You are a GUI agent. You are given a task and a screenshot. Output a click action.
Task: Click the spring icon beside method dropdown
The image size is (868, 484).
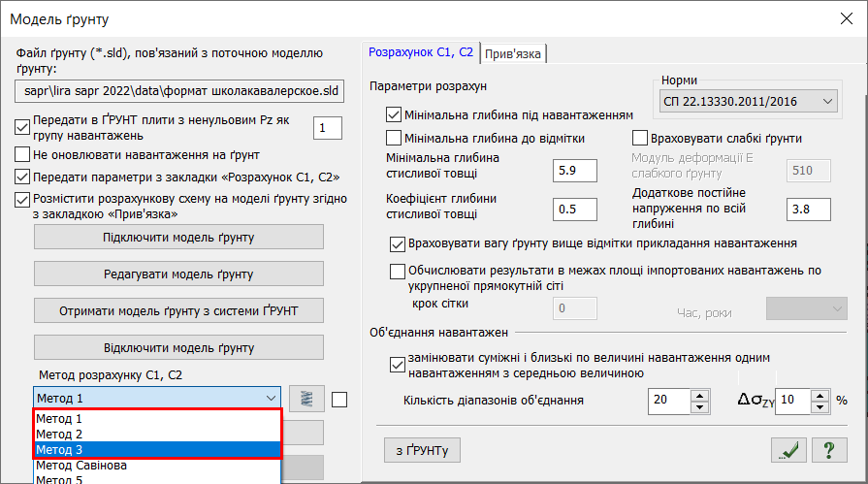306,398
